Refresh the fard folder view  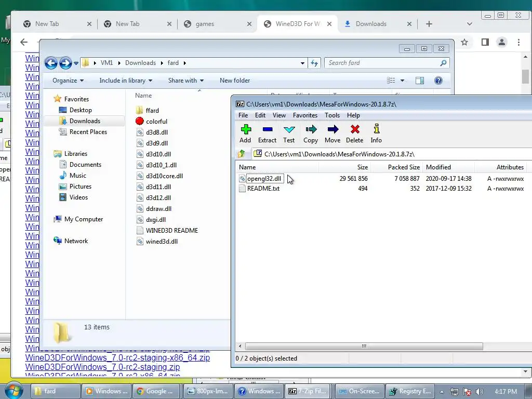(x=314, y=63)
